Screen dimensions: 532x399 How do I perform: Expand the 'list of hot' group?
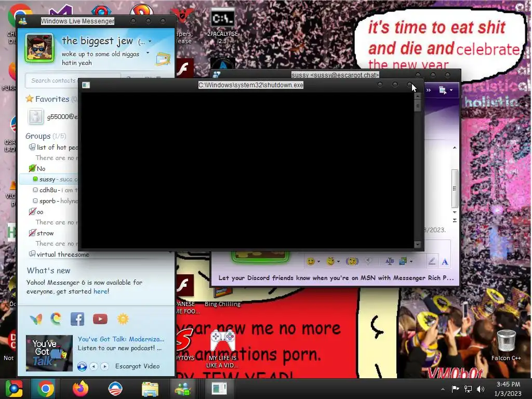pyautogui.click(x=54, y=147)
